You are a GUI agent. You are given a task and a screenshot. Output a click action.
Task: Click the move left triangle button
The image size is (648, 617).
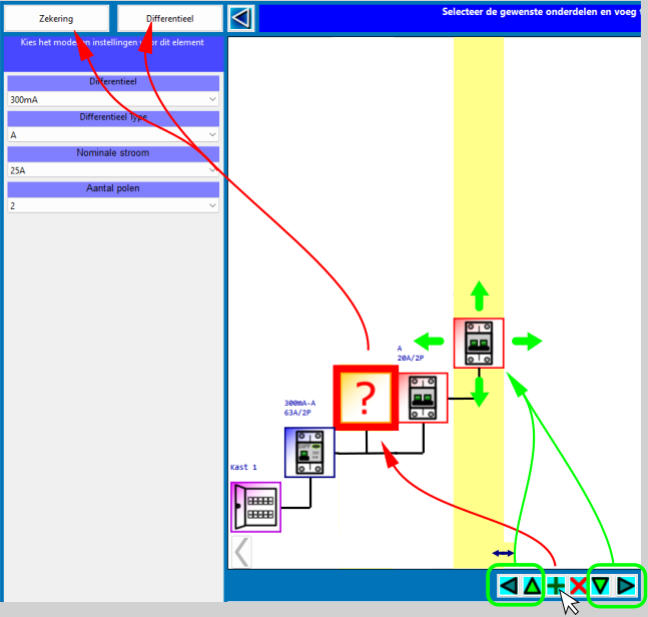[x=508, y=586]
